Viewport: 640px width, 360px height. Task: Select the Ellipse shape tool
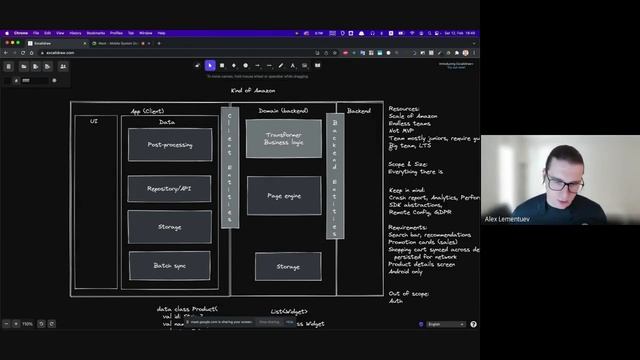click(246, 66)
